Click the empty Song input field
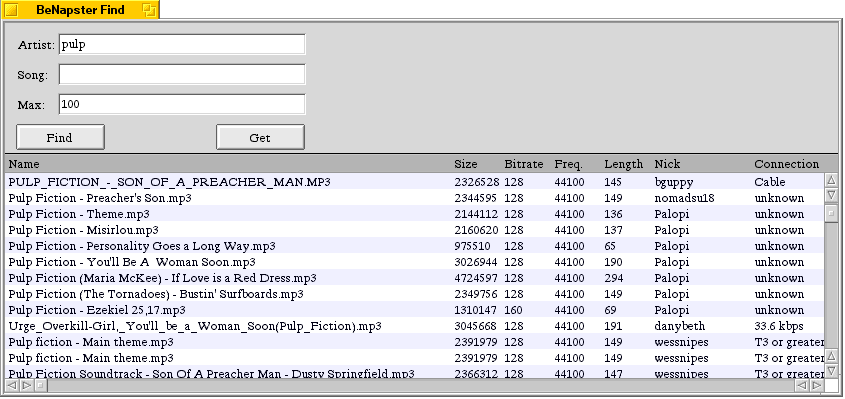The image size is (845, 399). (x=182, y=74)
